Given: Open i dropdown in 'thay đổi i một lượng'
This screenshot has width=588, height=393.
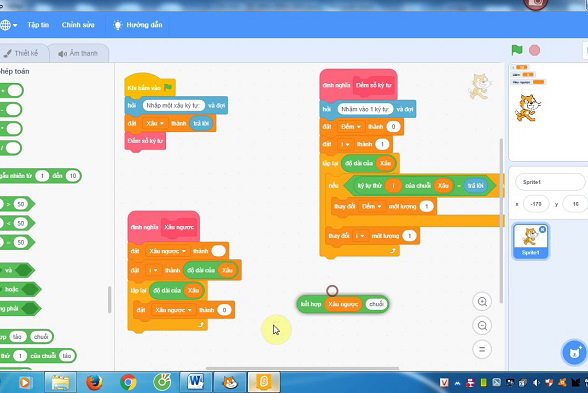Looking at the screenshot, I should [361, 236].
